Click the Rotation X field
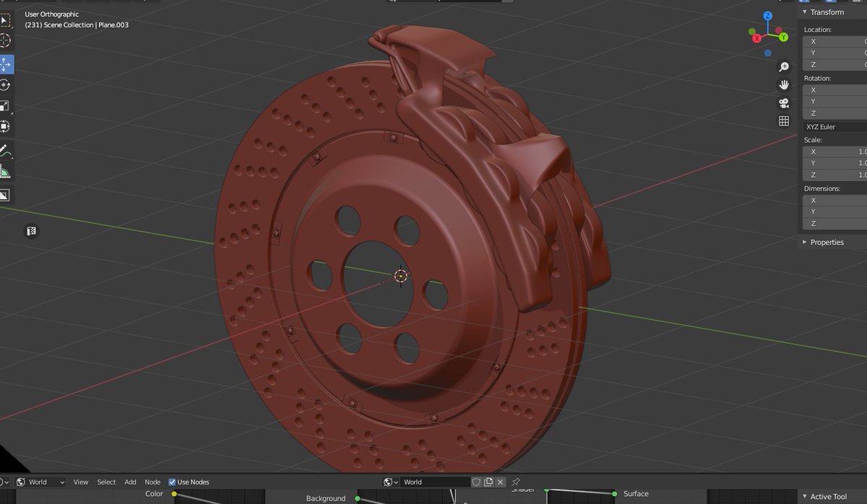 [x=835, y=90]
